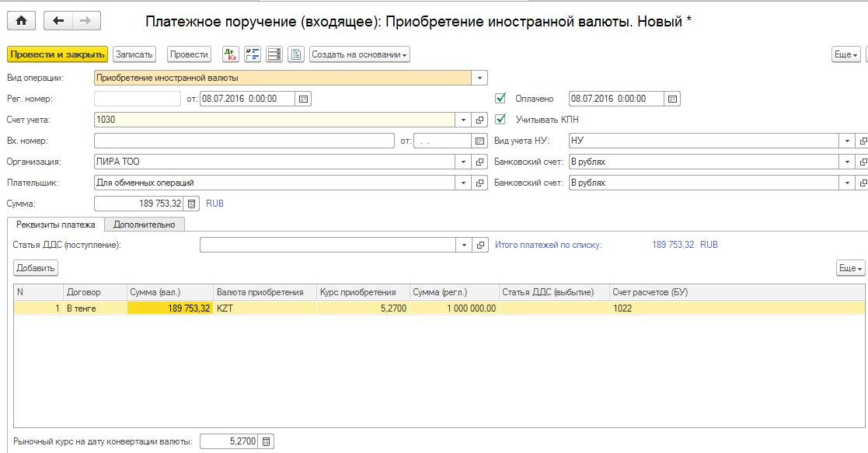Toggle the Учитывать КПН checkbox
The height and width of the screenshot is (453, 868).
click(x=500, y=119)
